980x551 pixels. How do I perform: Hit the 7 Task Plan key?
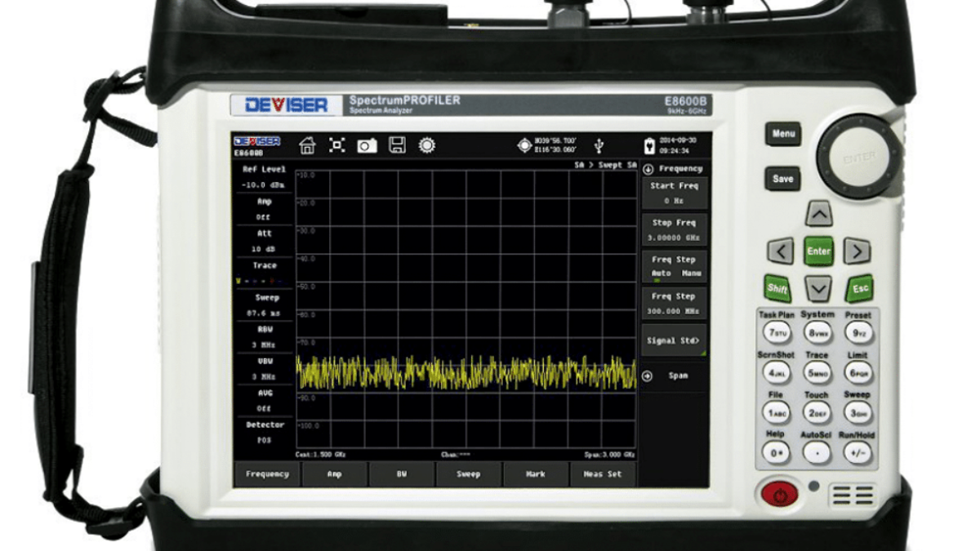[x=777, y=333]
